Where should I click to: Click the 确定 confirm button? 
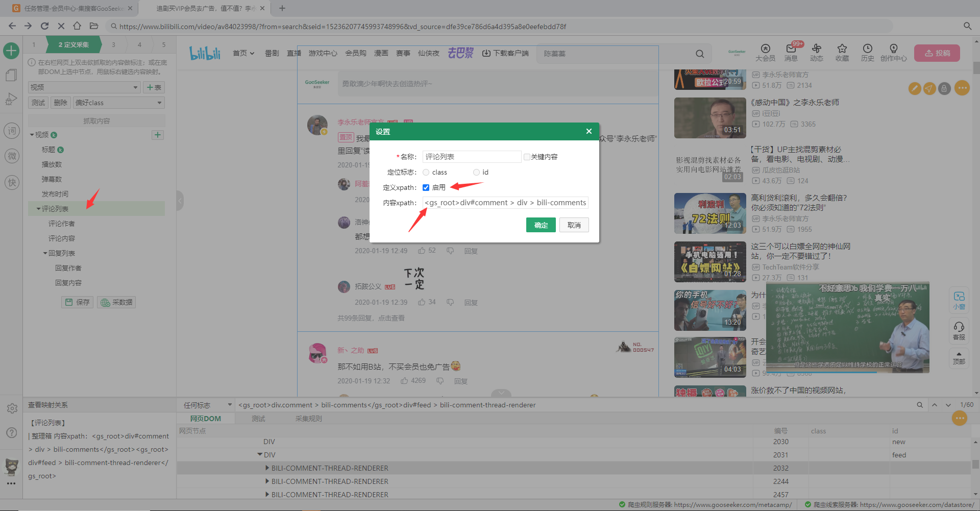pos(541,225)
